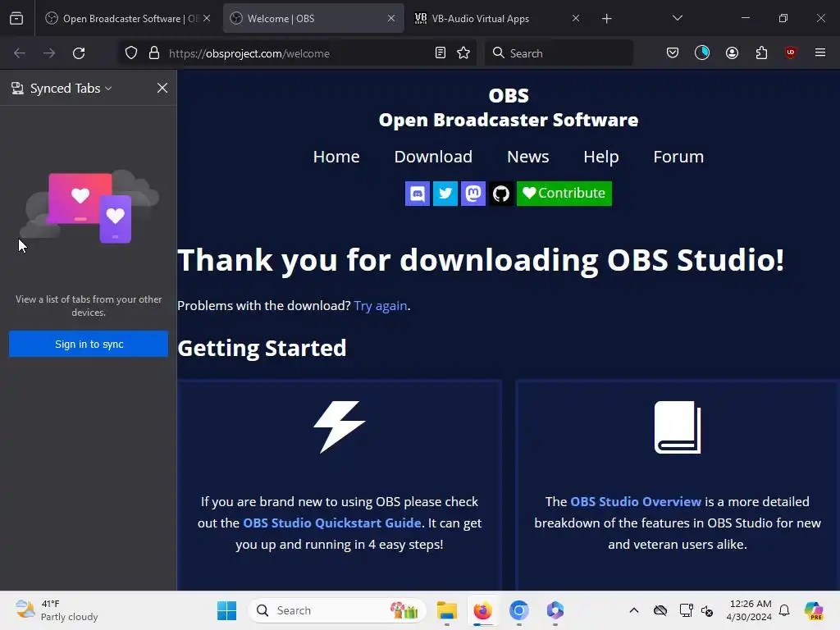Image resolution: width=840 pixels, height=630 pixels.
Task: Open the List all tabs dropdown arrow
Action: pyautogui.click(x=678, y=18)
